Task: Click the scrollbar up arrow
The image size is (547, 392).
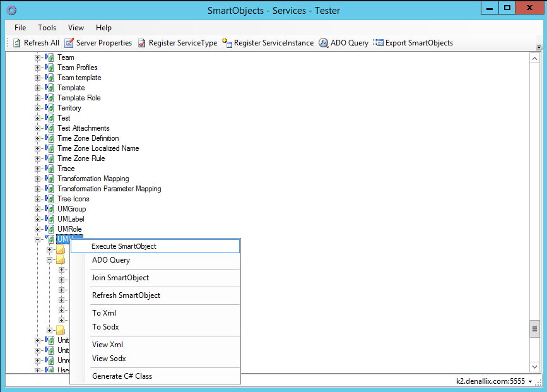Action: (534, 59)
